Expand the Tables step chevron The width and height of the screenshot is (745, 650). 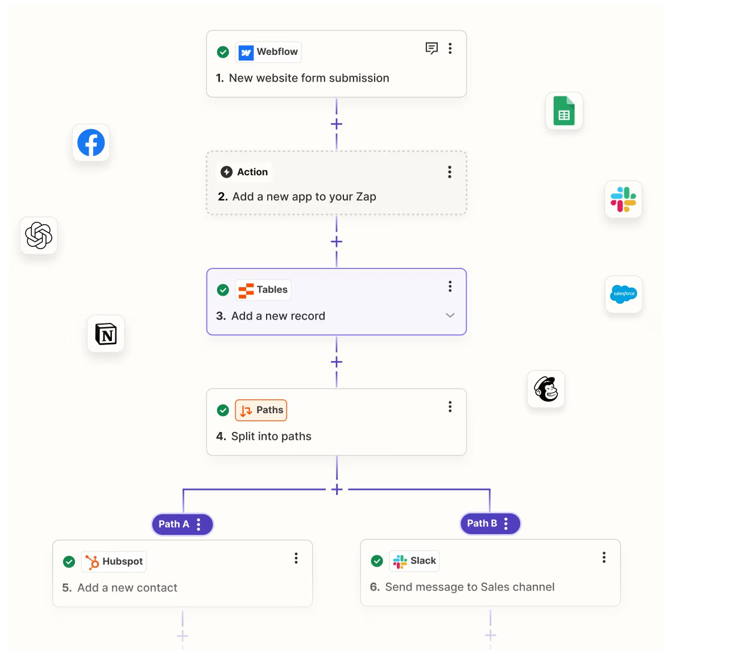pos(450,316)
